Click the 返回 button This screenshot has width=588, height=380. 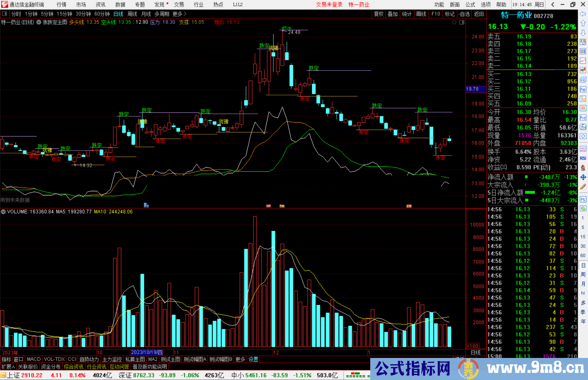[x=479, y=14]
